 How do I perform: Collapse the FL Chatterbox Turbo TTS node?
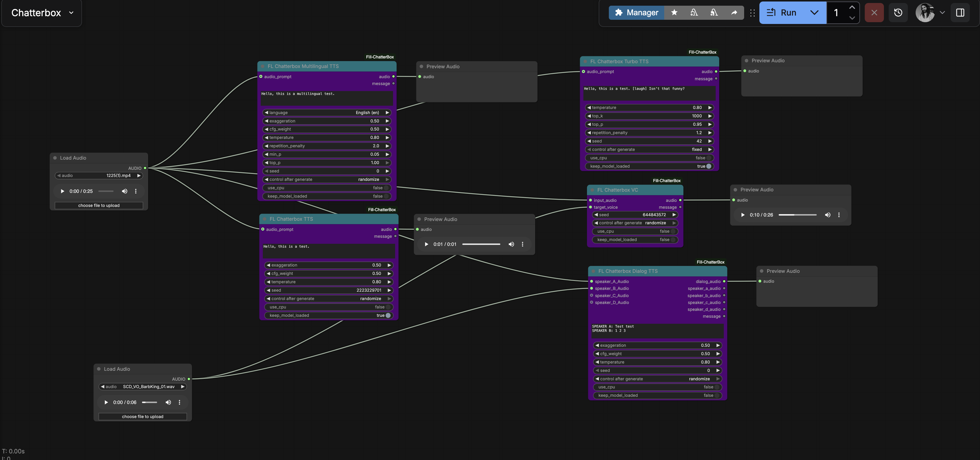point(585,61)
